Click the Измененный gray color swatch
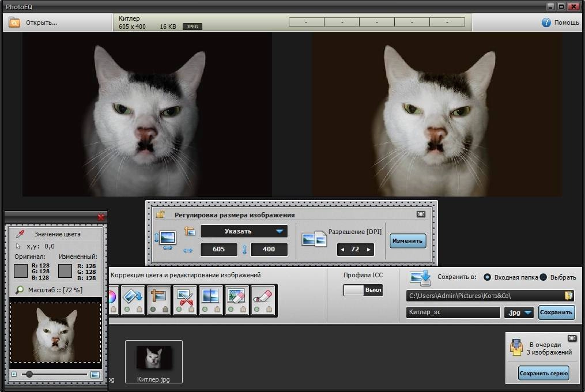This screenshot has height=392, width=585. pos(65,271)
